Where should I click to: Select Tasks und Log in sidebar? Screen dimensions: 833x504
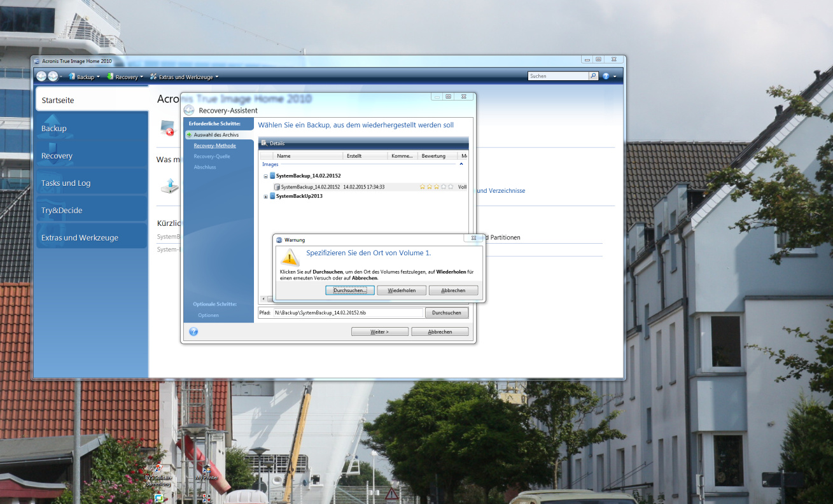click(x=92, y=183)
